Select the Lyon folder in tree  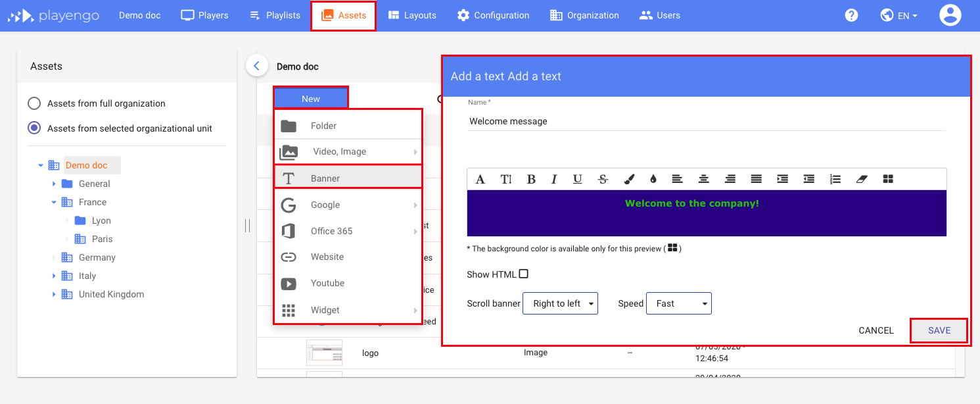tap(93, 220)
